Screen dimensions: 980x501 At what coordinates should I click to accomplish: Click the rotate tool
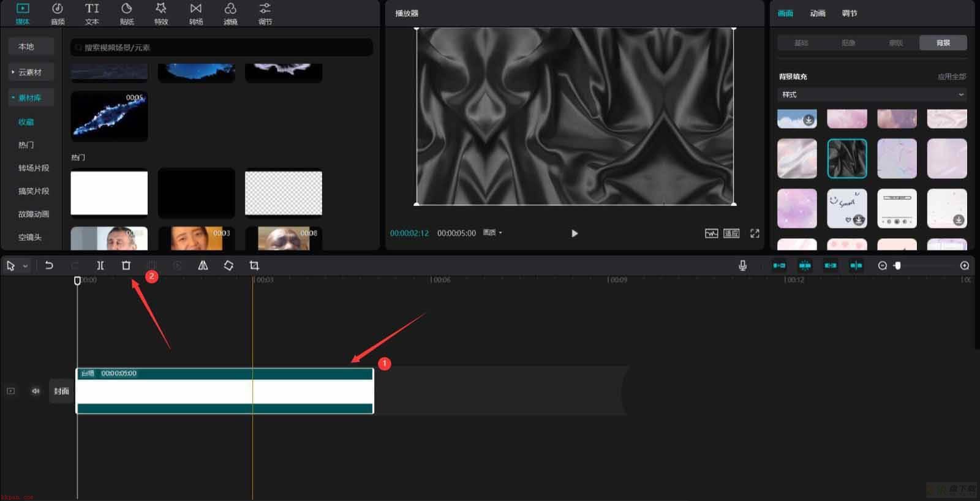pos(228,265)
